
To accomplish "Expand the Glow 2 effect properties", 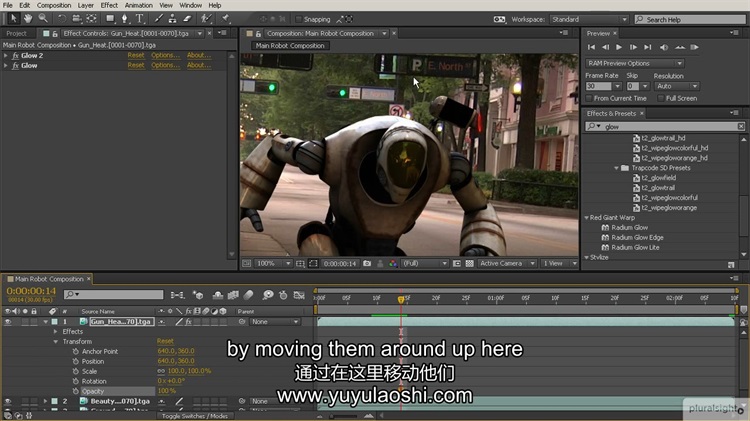I will click(x=6, y=55).
